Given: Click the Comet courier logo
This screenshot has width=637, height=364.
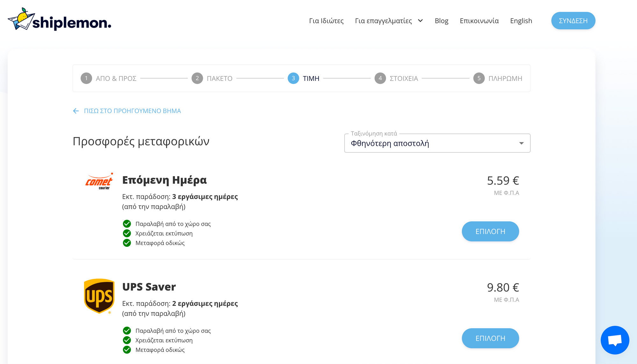Looking at the screenshot, I should coord(99,182).
